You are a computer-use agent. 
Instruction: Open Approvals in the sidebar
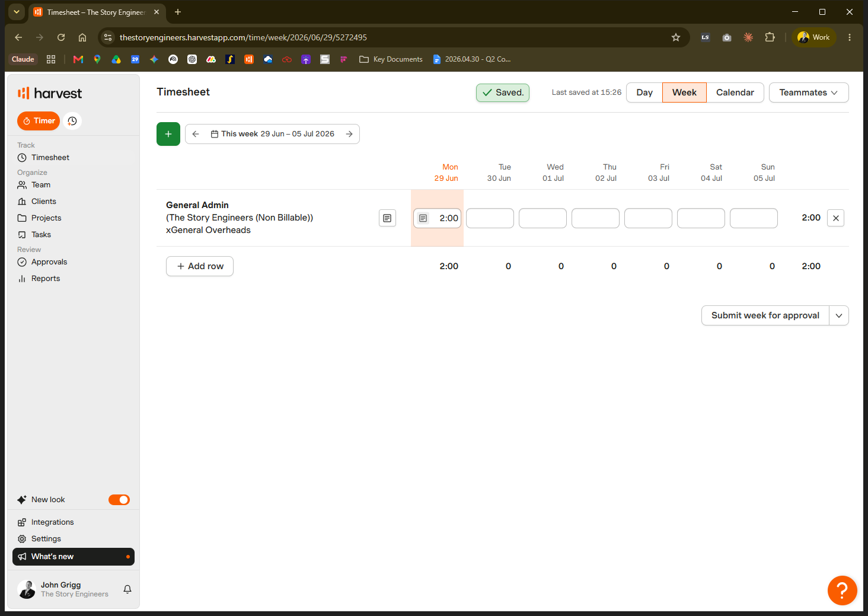49,262
